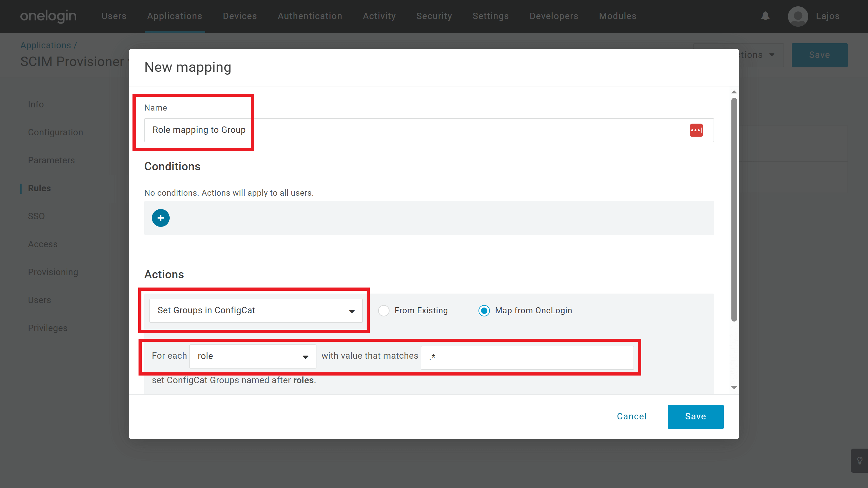Screen dimensions: 868x488
Task: Click the dialog's vertical scrollbar thumb
Action: click(x=734, y=209)
